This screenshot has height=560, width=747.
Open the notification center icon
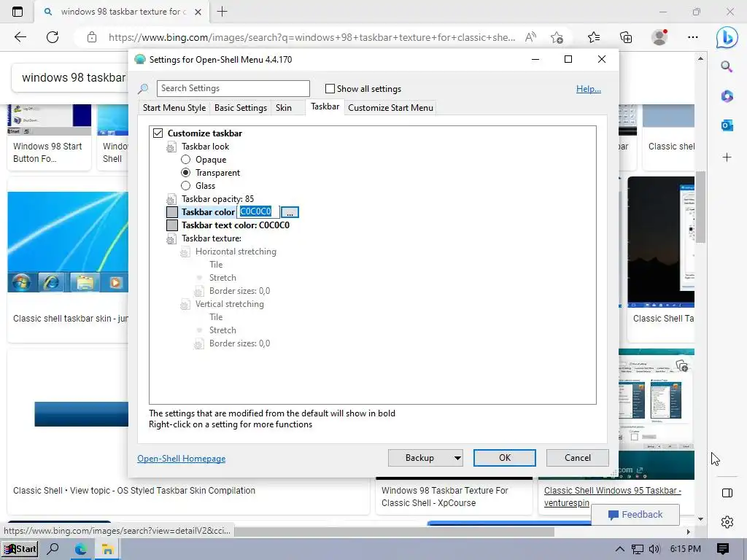(723, 548)
